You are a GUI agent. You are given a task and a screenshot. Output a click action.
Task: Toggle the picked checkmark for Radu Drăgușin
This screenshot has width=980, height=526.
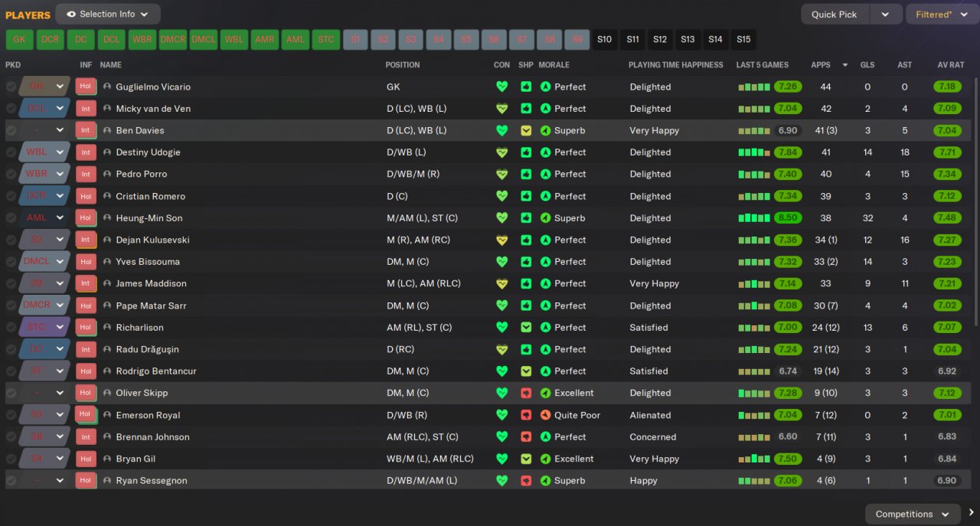(11, 349)
